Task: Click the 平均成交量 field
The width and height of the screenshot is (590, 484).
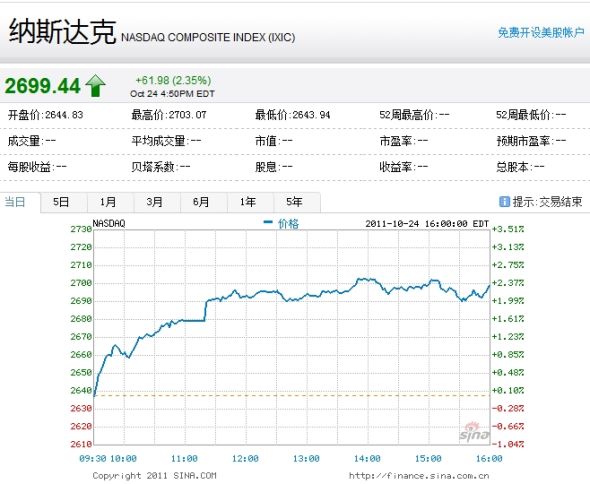Action: click(166, 141)
